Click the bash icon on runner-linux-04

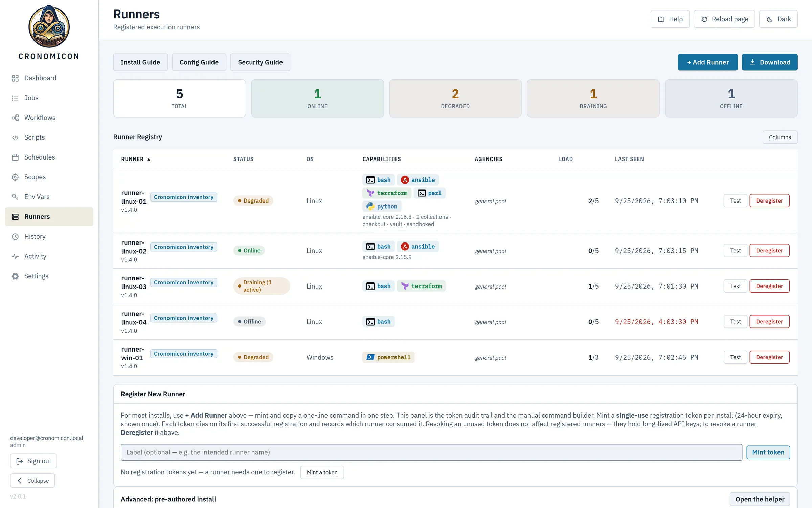pyautogui.click(x=370, y=322)
